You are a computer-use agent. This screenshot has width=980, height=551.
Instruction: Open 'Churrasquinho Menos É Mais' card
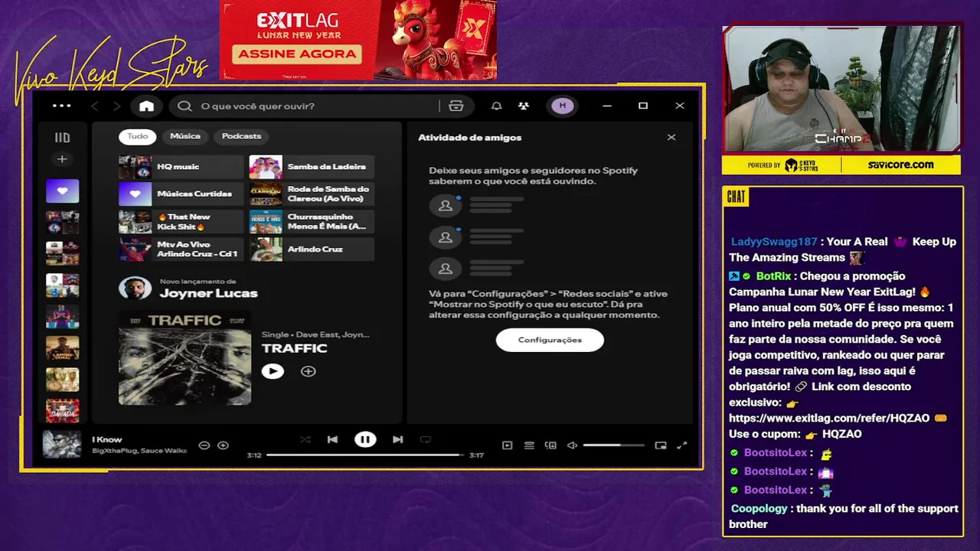(x=312, y=222)
